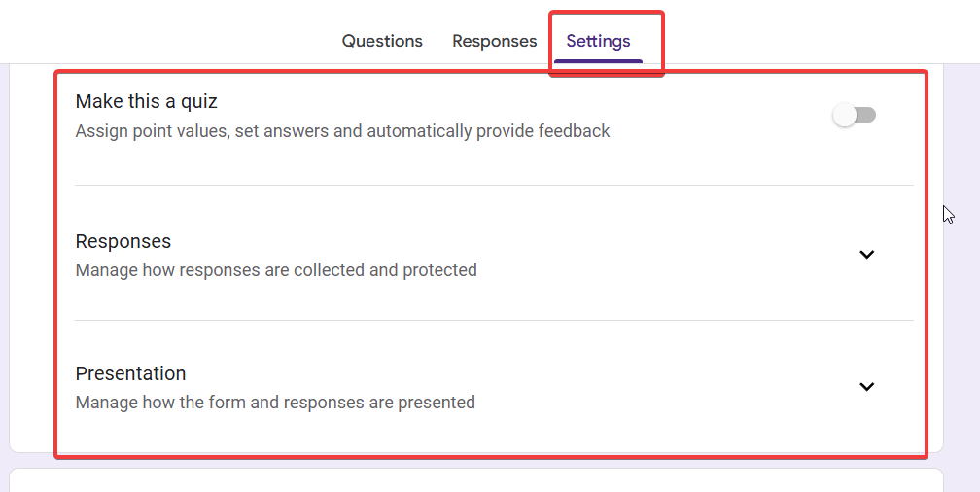The height and width of the screenshot is (492, 980).
Task: Click the blank white card below settings
Action: click(x=476, y=480)
